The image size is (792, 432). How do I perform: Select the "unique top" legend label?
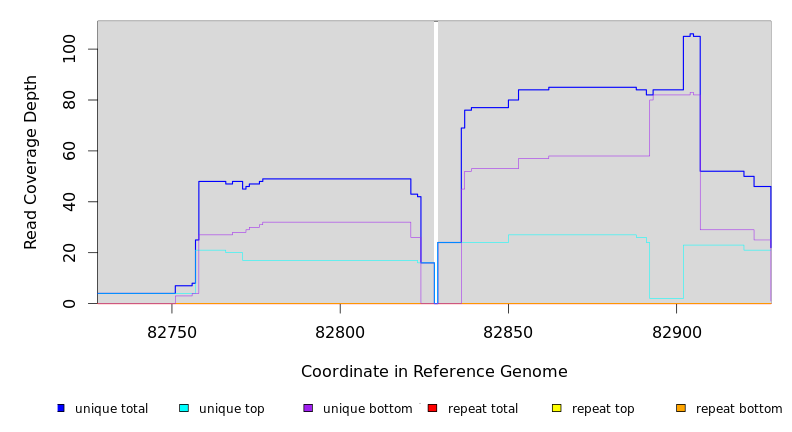(x=232, y=409)
